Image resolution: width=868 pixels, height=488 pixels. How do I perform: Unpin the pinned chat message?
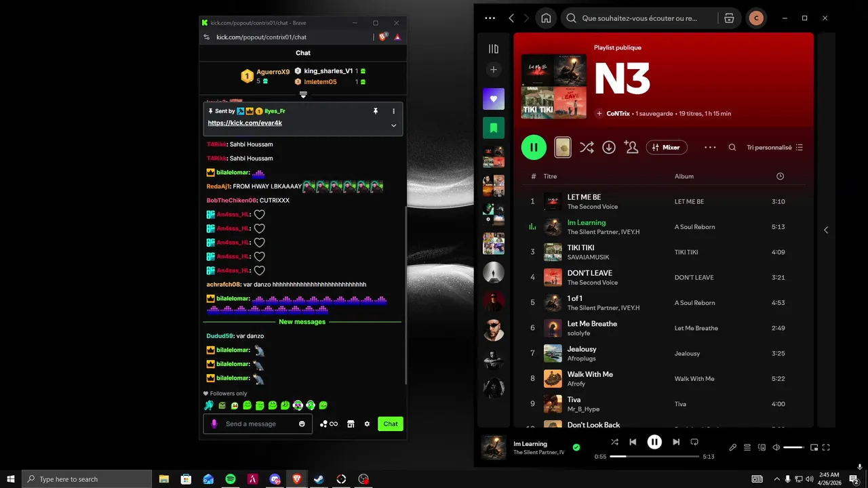click(x=376, y=111)
